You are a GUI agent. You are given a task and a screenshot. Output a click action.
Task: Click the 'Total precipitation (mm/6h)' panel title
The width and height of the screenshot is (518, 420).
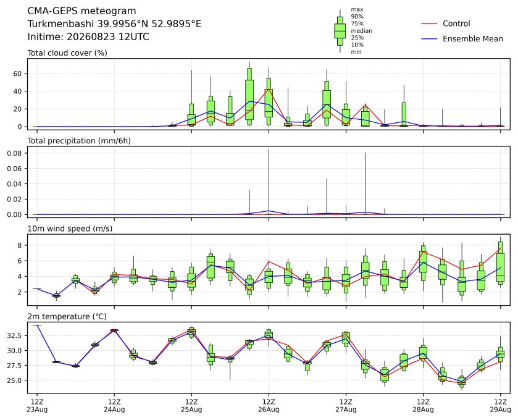79,141
